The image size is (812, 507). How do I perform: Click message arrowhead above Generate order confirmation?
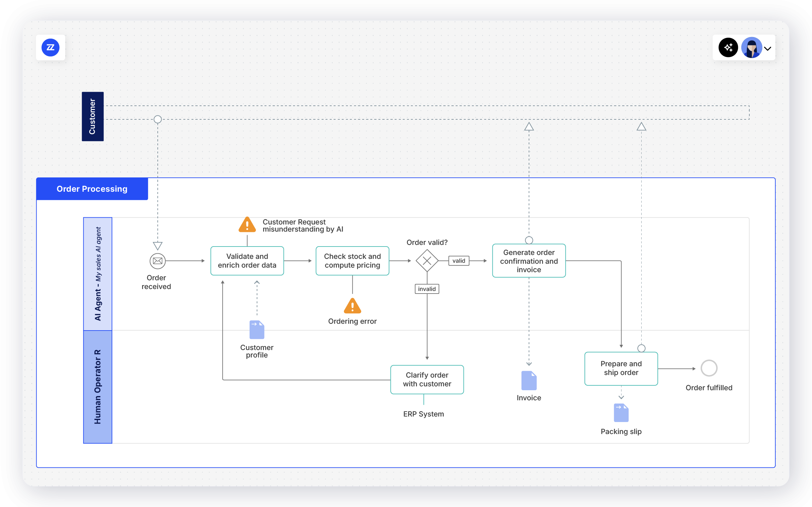click(529, 127)
